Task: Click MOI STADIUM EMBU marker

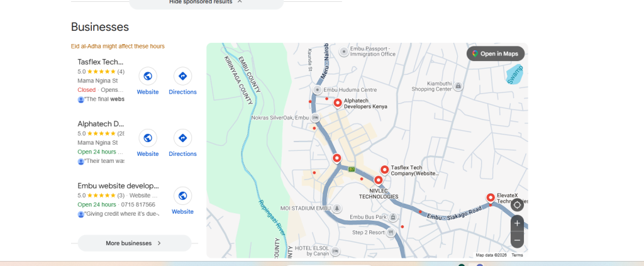Action: click(337, 208)
